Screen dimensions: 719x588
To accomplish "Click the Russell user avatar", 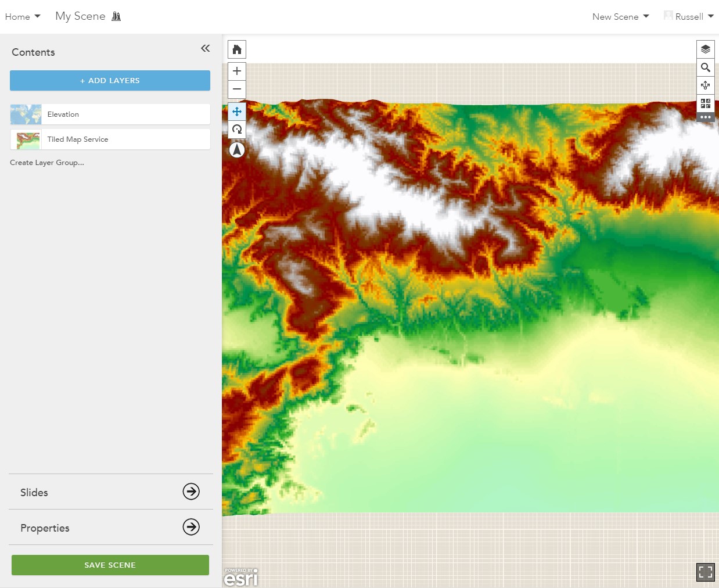I will pos(668,16).
